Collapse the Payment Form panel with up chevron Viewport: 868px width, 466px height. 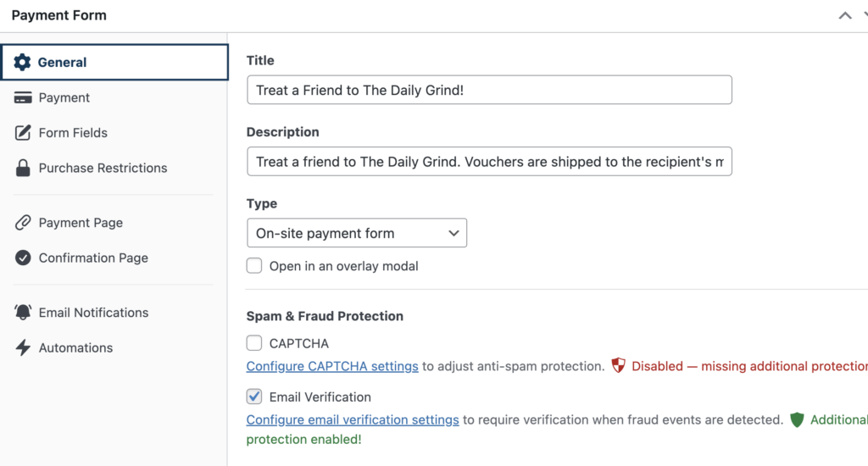[x=845, y=15]
